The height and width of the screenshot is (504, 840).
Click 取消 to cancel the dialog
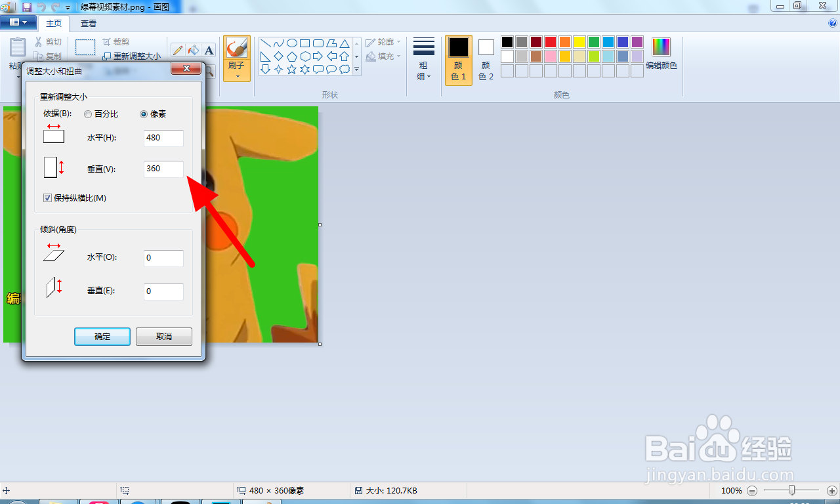pos(164,337)
